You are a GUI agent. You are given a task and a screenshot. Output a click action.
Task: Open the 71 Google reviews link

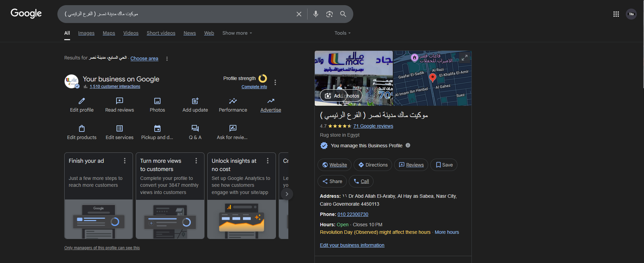click(373, 126)
